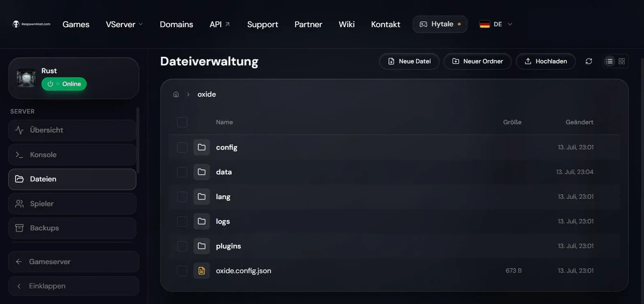This screenshot has height=304, width=644.
Task: Open the Spieler sidebar tab
Action: click(x=72, y=204)
